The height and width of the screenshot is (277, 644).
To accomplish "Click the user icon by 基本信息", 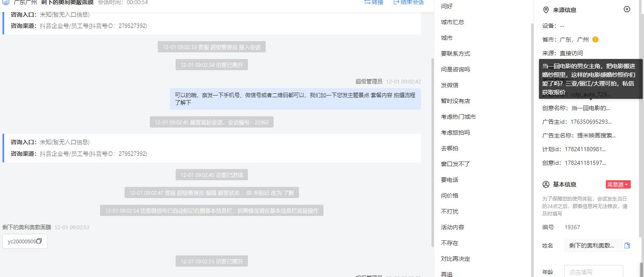I will pyautogui.click(x=546, y=184).
